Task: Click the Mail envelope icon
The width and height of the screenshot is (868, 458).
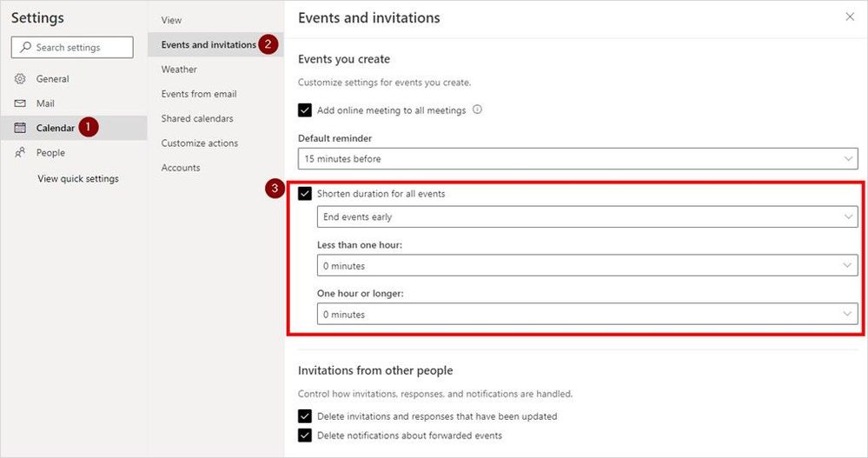Action: 20,103
